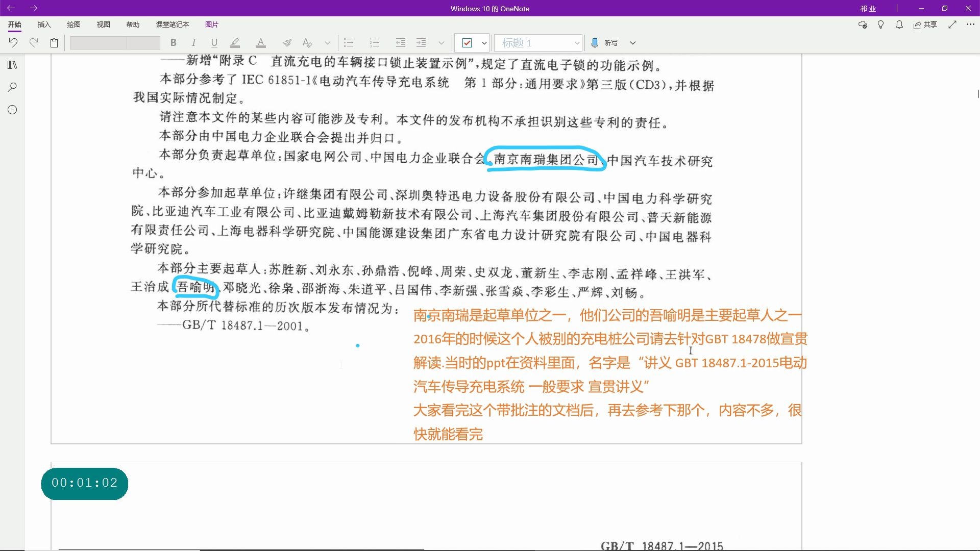Click the Redo icon

34,43
